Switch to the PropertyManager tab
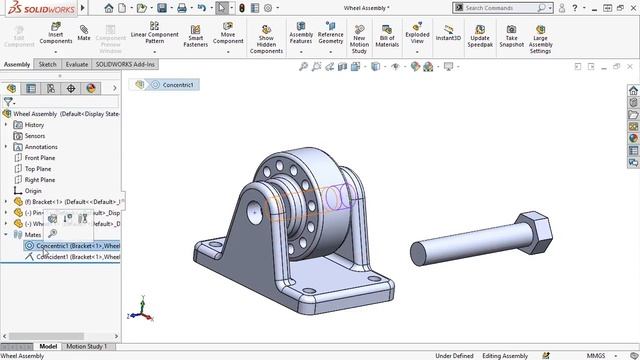Viewport: 640px width, 360px height. [31, 88]
